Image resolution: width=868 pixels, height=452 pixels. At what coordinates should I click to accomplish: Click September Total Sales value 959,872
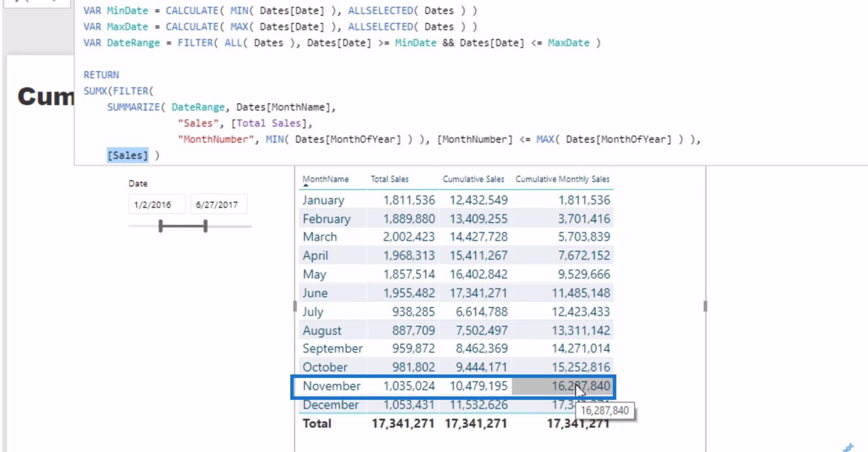(413, 349)
